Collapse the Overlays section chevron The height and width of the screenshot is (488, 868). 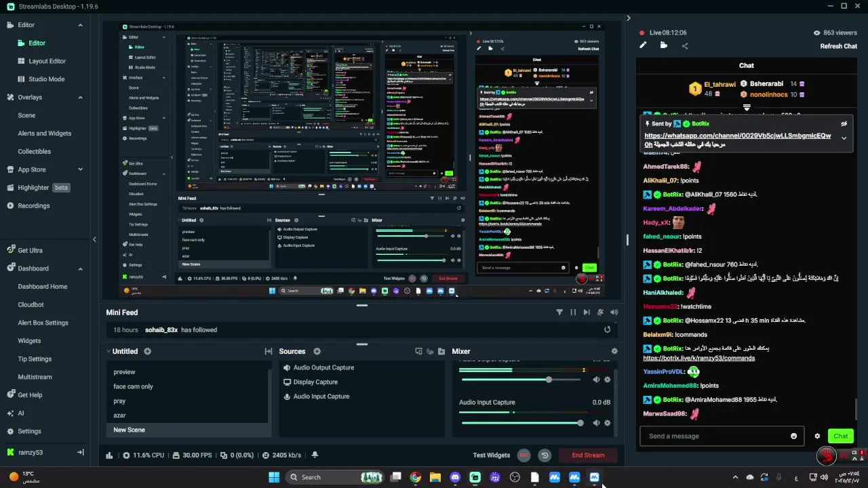tap(80, 98)
